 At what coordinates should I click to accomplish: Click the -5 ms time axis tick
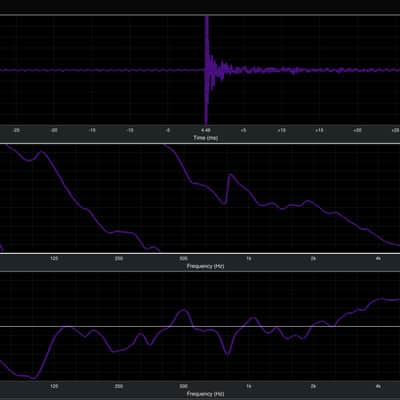click(168, 130)
